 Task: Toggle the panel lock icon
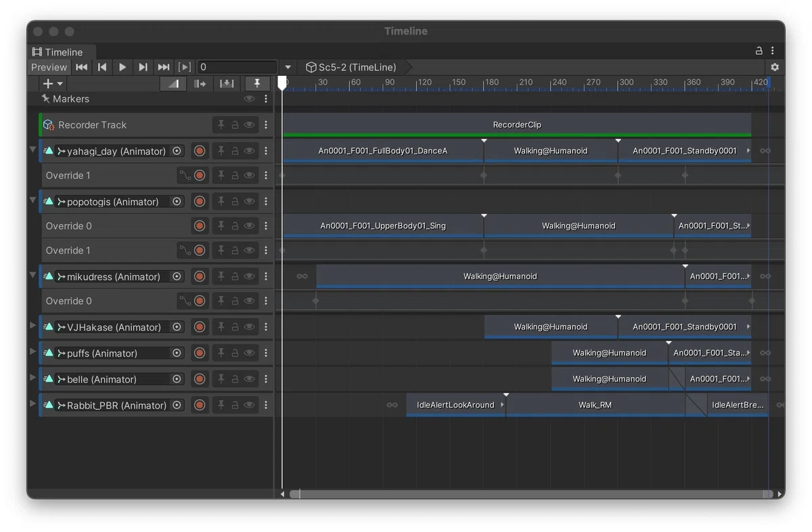tap(759, 51)
